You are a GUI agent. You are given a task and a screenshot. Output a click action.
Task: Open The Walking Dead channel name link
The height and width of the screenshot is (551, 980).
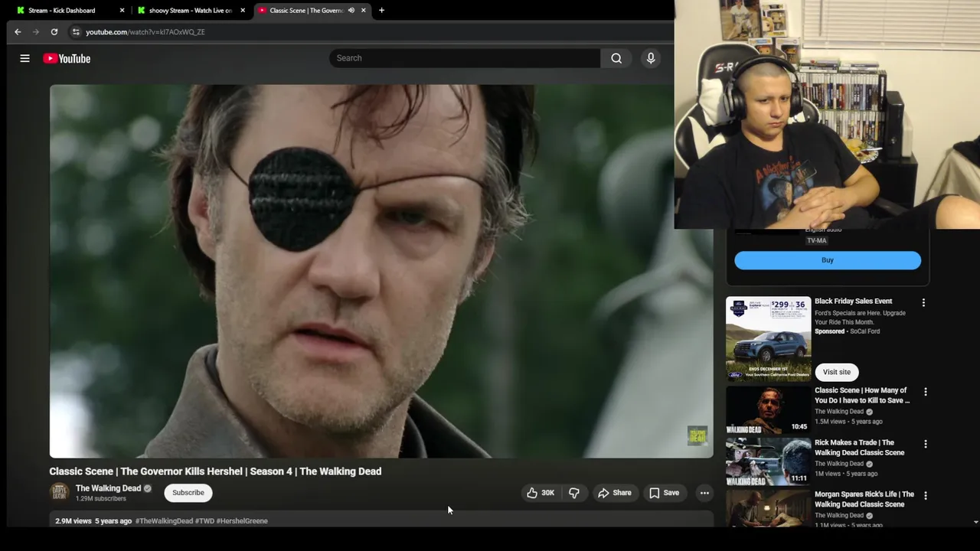point(108,488)
